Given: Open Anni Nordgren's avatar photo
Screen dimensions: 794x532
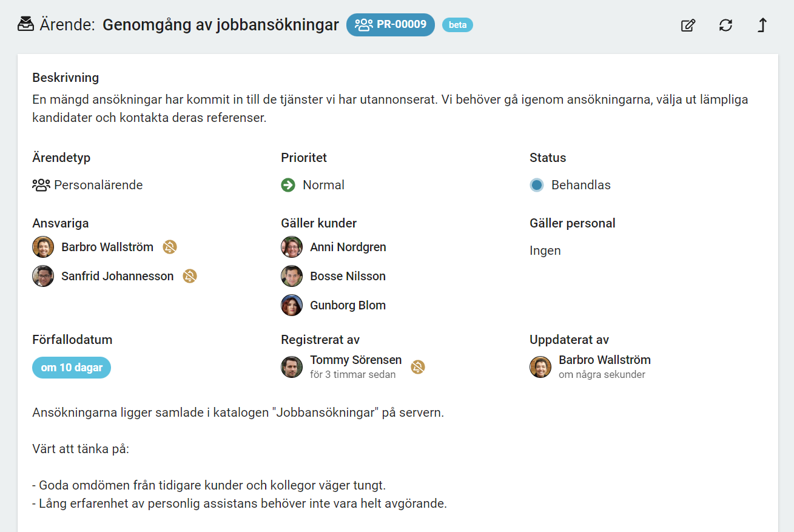Looking at the screenshot, I should pyautogui.click(x=291, y=247).
